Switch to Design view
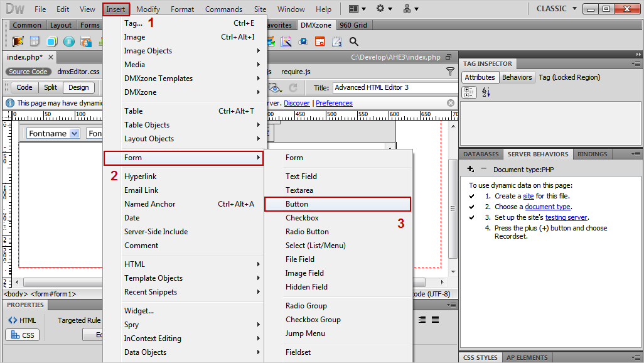Image resolution: width=644 pixels, height=363 pixels. (x=78, y=87)
